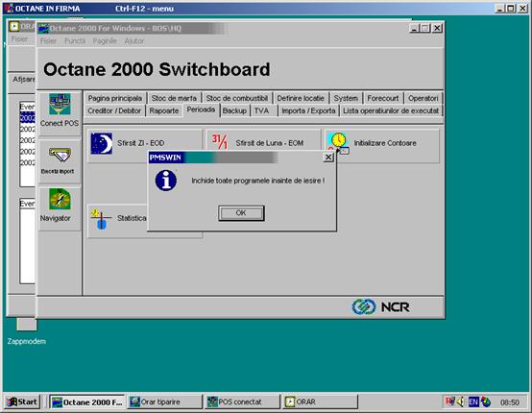
Task: Switch to ORAR taskbar item
Action: pos(320,402)
